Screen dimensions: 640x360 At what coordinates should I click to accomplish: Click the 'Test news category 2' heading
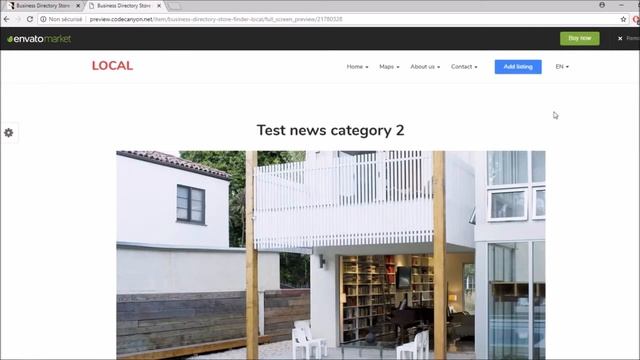pyautogui.click(x=330, y=130)
